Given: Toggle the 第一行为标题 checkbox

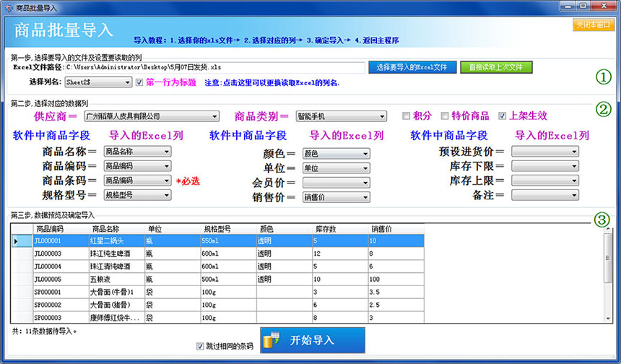Looking at the screenshot, I should 140,82.
